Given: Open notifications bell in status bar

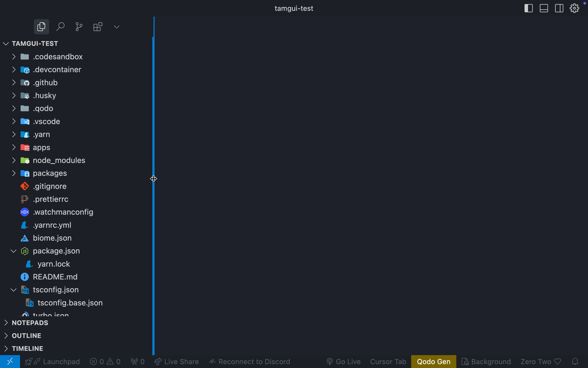Looking at the screenshot, I should click(575, 362).
